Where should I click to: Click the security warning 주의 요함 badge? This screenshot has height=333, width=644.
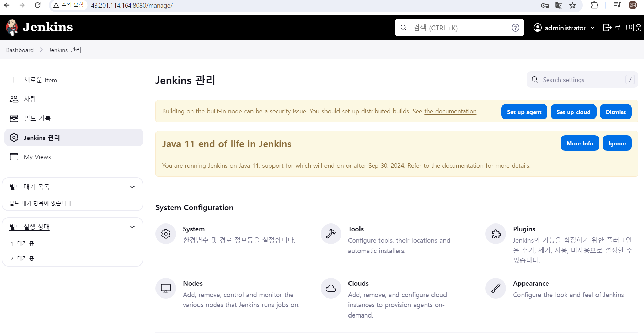tap(68, 5)
